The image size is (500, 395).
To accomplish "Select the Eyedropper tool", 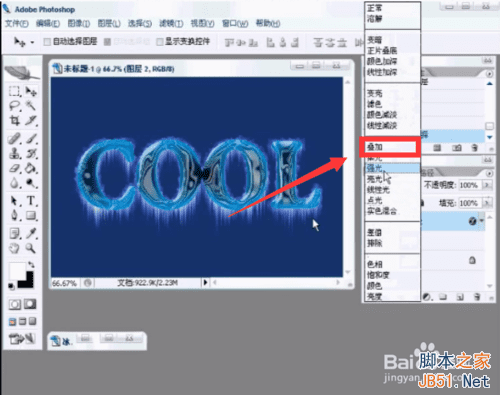I will [31, 233].
